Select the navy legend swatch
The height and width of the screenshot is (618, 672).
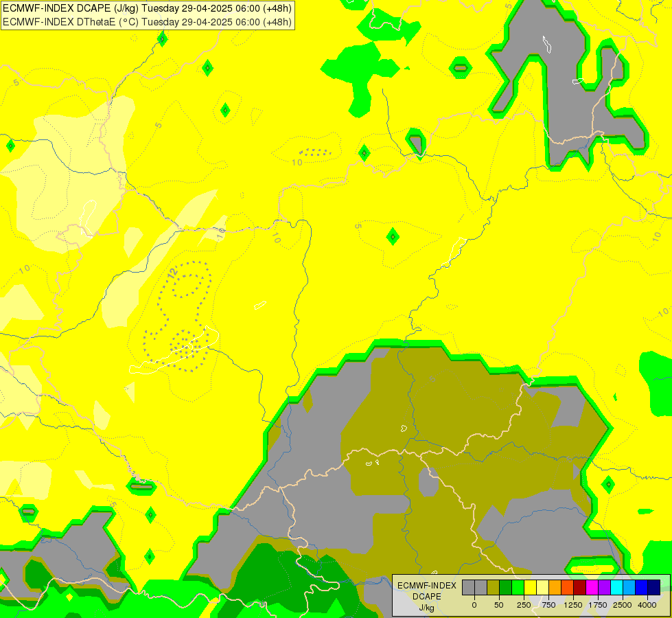[653, 587]
